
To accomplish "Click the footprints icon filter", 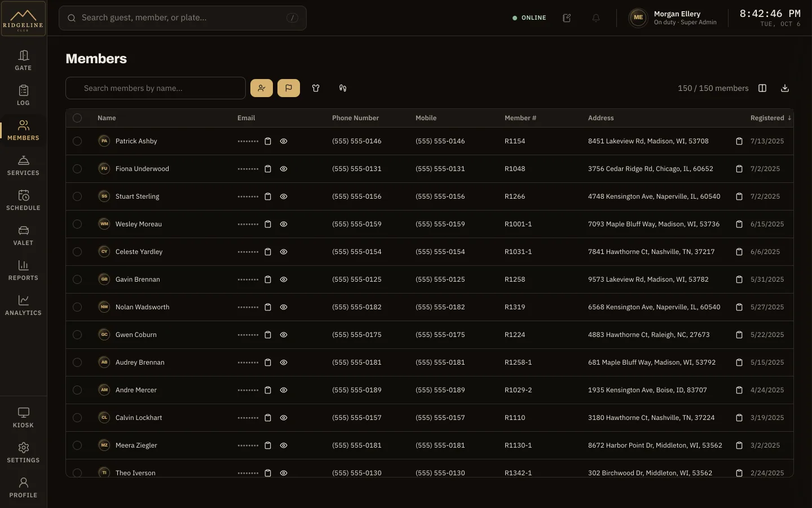I will 343,88.
